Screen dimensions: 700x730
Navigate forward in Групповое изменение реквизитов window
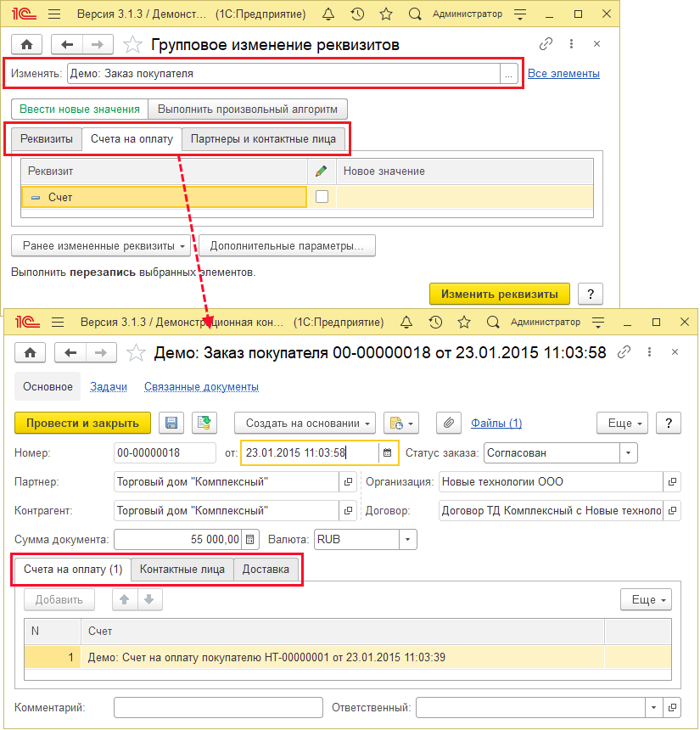tap(98, 45)
